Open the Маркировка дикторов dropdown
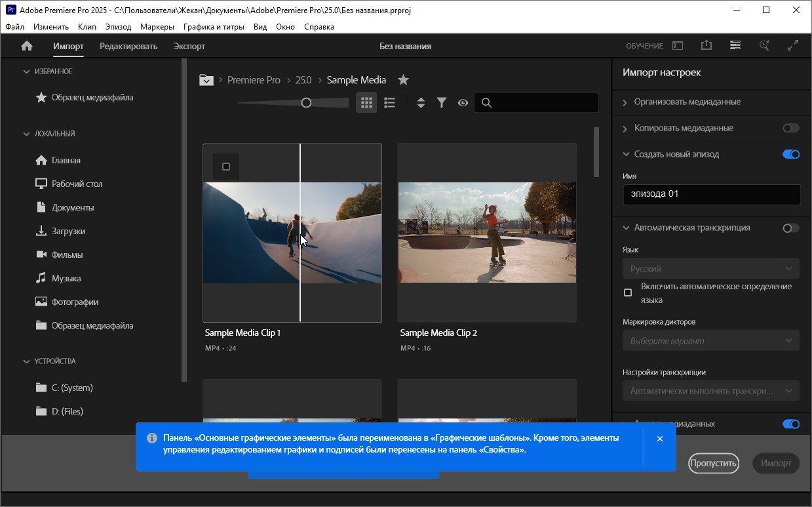 coord(711,340)
